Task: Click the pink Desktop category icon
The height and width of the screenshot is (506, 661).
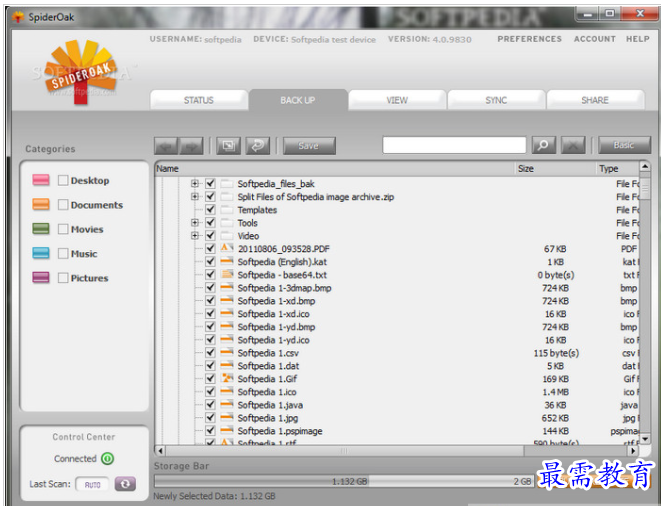Action: (x=41, y=181)
